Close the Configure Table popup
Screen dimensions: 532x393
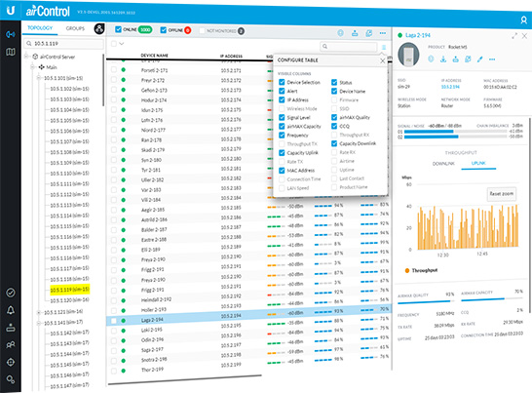tap(382, 60)
